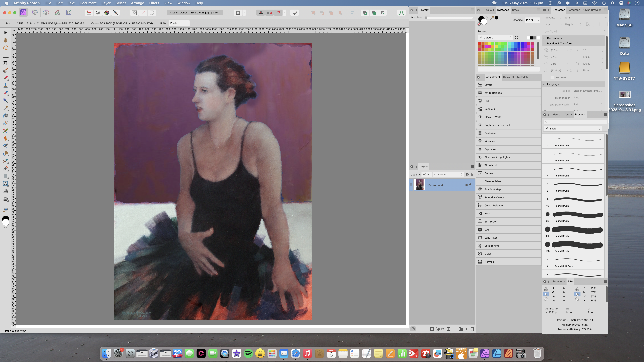The width and height of the screenshot is (644, 362).
Task: Toggle Quick Mask in the toolbar
Action: 238,12
